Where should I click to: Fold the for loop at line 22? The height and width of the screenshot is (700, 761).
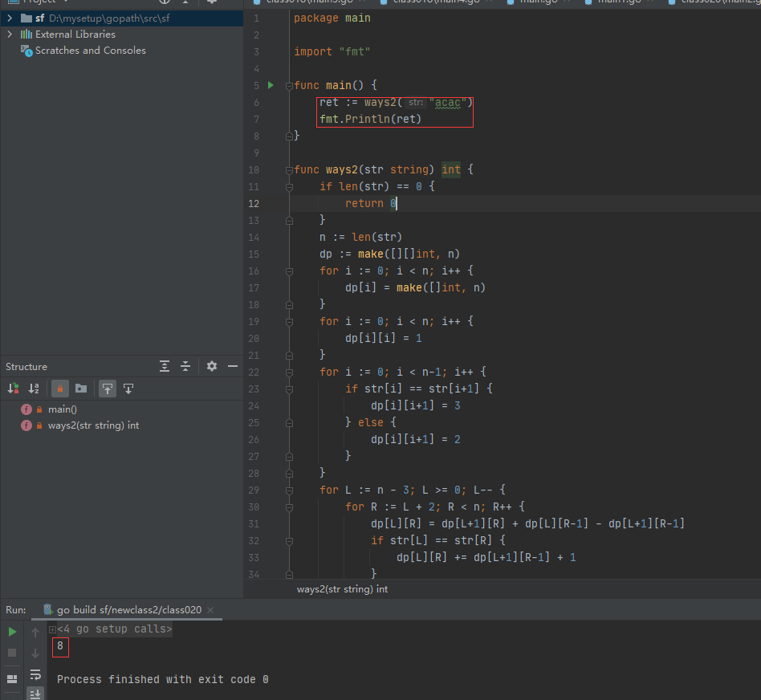(289, 372)
